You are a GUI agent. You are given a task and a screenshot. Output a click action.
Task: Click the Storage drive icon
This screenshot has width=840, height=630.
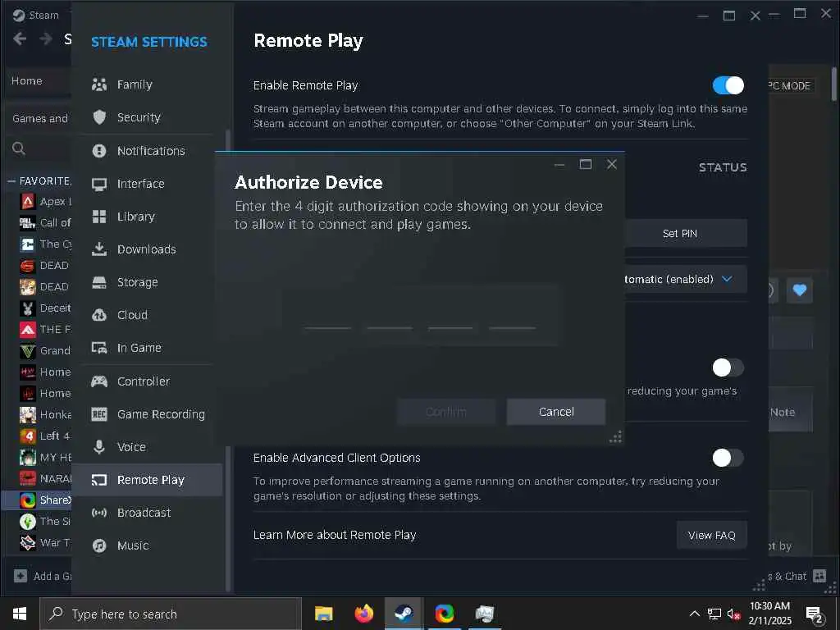click(99, 282)
